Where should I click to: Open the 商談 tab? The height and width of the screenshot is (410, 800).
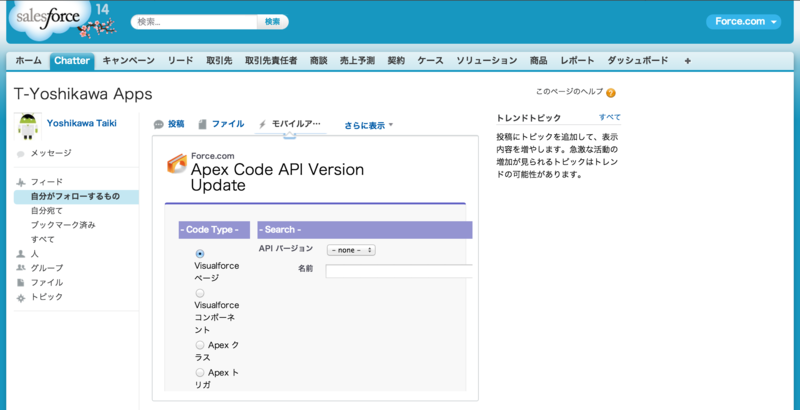pyautogui.click(x=318, y=60)
